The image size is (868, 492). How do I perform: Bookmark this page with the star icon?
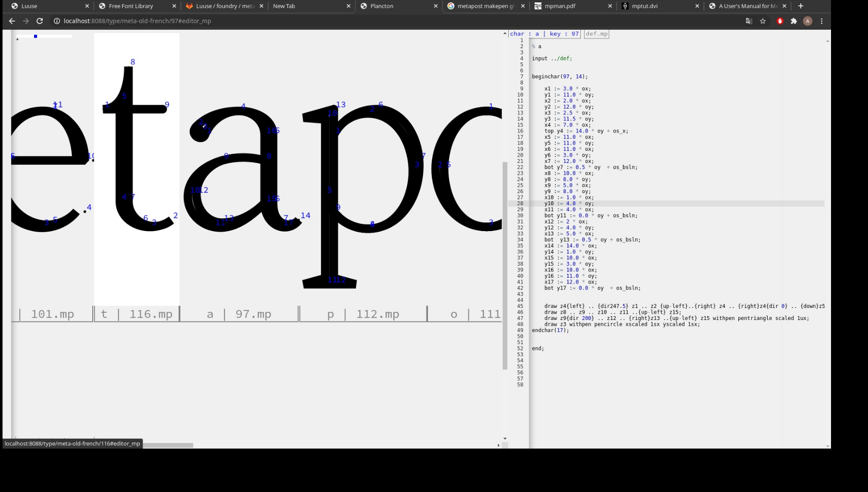coord(763,21)
